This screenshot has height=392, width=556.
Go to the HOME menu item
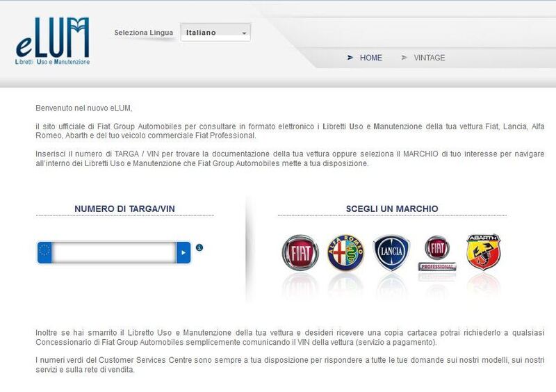tap(370, 58)
